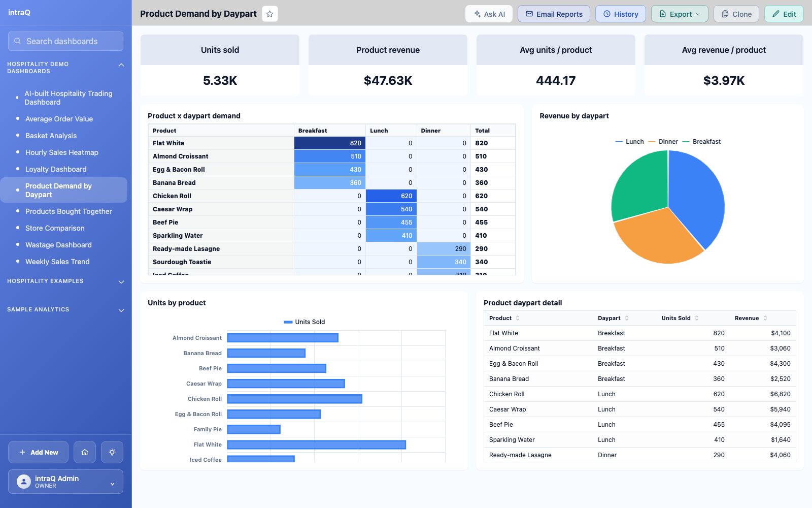Click the home icon button

click(85, 452)
